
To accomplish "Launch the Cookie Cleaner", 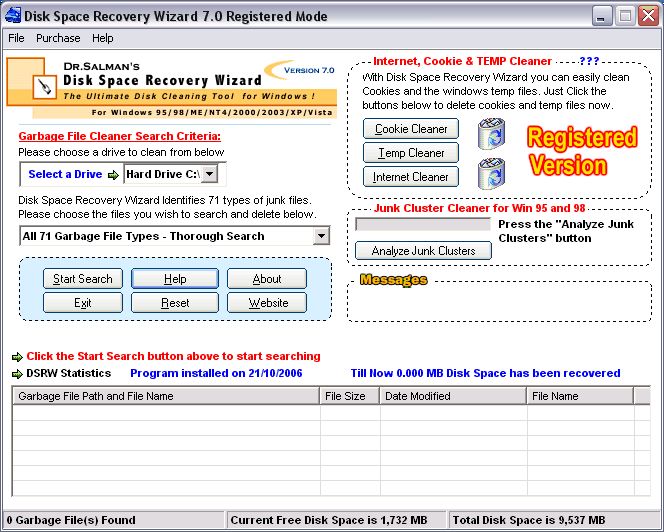I will point(411,129).
